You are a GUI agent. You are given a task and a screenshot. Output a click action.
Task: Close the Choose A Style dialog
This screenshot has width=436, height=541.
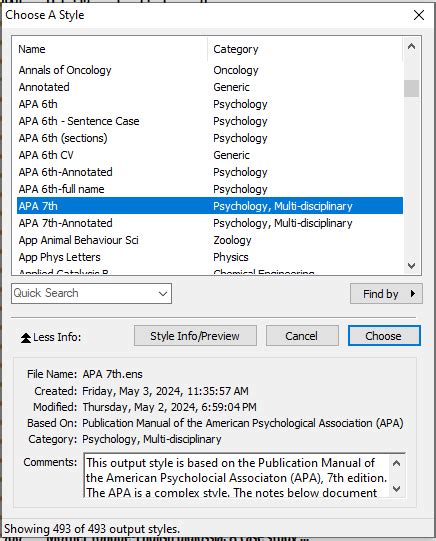click(419, 15)
